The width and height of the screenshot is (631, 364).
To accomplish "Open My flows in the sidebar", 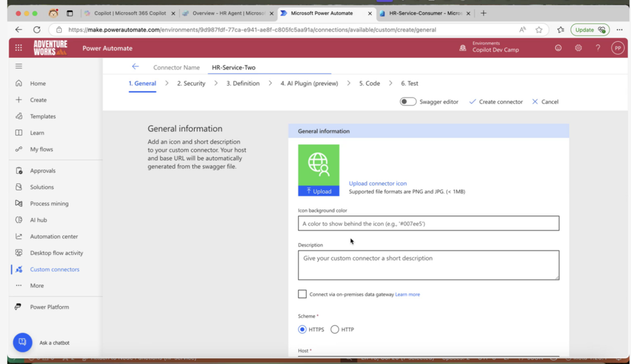I will point(41,149).
